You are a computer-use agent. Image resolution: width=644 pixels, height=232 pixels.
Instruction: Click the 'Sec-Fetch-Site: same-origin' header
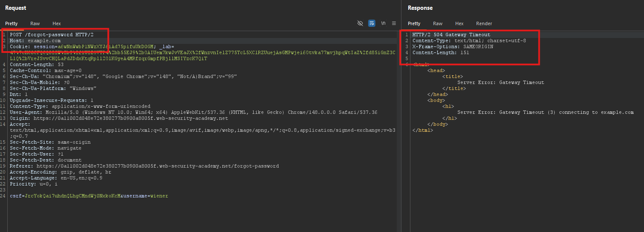click(50, 142)
